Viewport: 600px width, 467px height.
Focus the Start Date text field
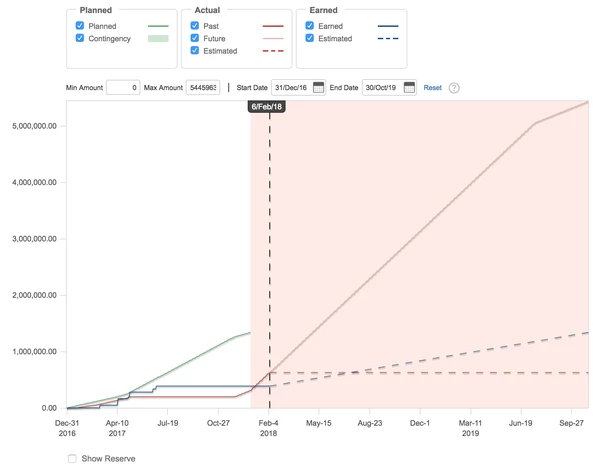click(290, 88)
